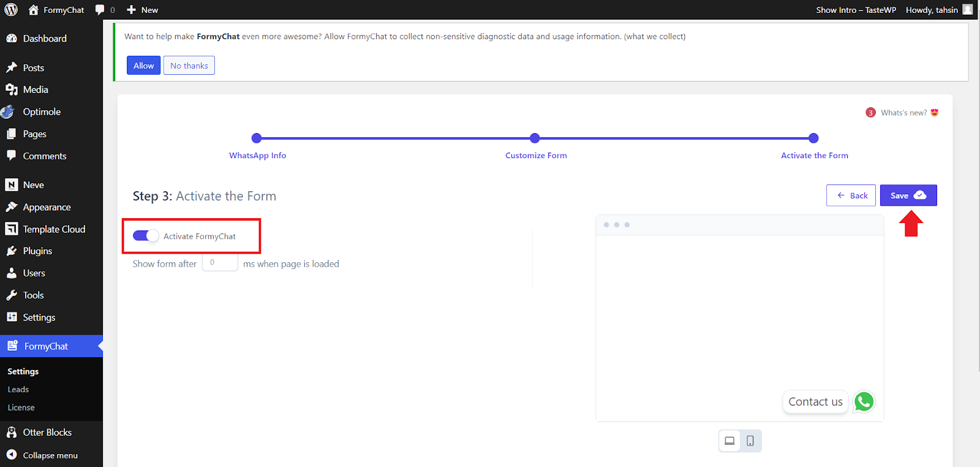Click the Pages icon in sidebar

tap(12, 134)
